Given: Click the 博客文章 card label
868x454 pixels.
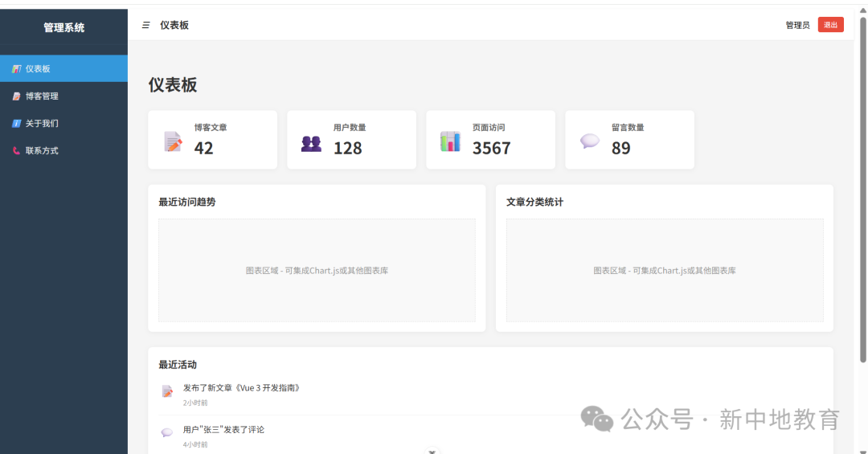Looking at the screenshot, I should click(x=211, y=127).
